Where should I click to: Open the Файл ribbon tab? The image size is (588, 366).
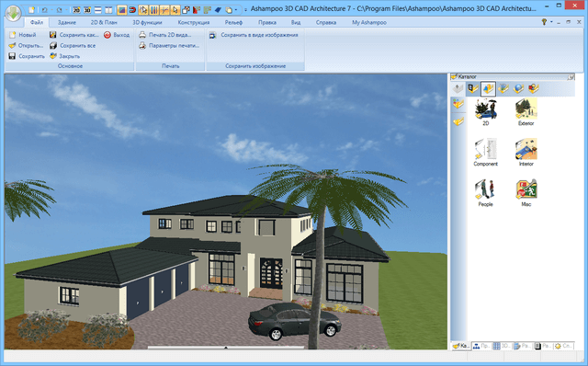tap(37, 22)
